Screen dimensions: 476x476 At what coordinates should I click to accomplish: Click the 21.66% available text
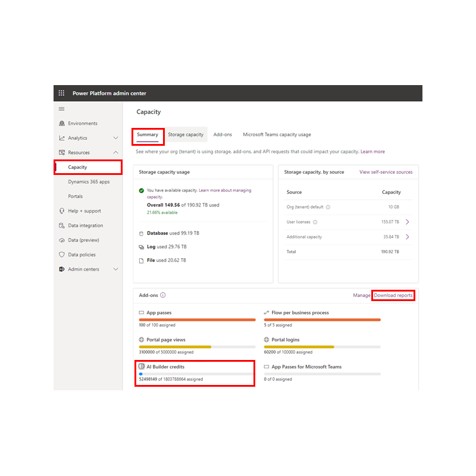click(x=162, y=212)
